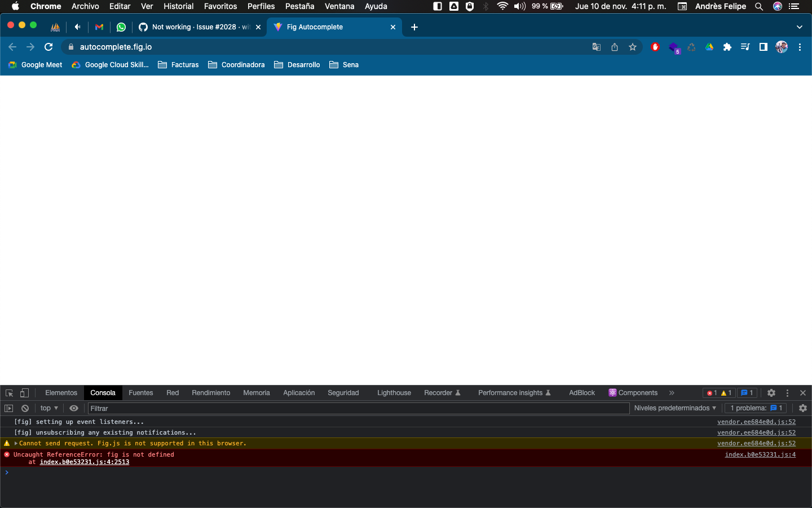Open the extensions puzzle icon in Chrome toolbar
Screen dimensions: 812x508
(x=727, y=47)
